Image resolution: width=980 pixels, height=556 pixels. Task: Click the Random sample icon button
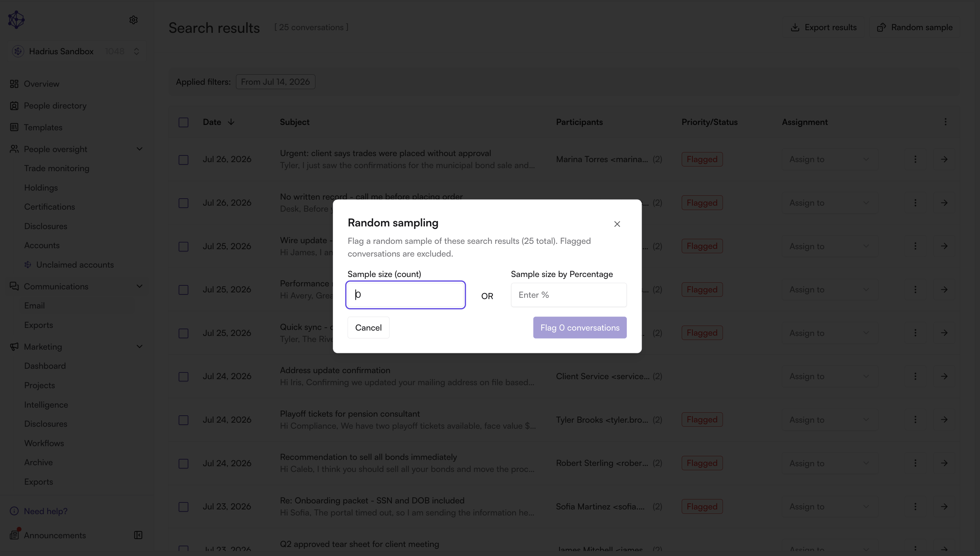[881, 27]
